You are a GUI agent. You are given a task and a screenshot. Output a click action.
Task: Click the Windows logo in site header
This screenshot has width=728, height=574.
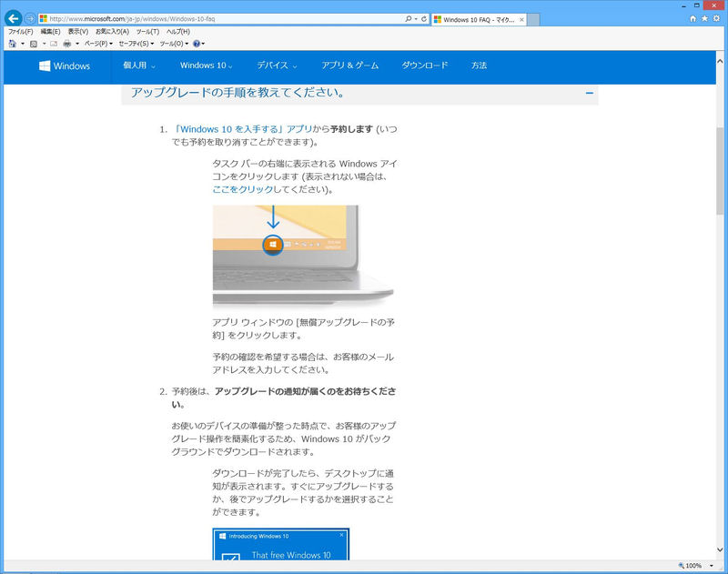click(x=65, y=65)
